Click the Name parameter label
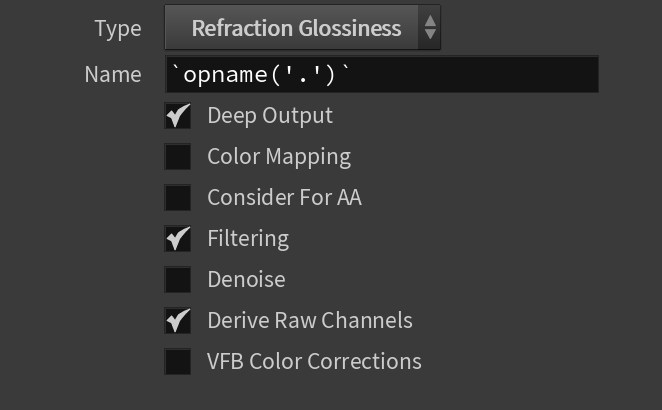 tap(113, 75)
